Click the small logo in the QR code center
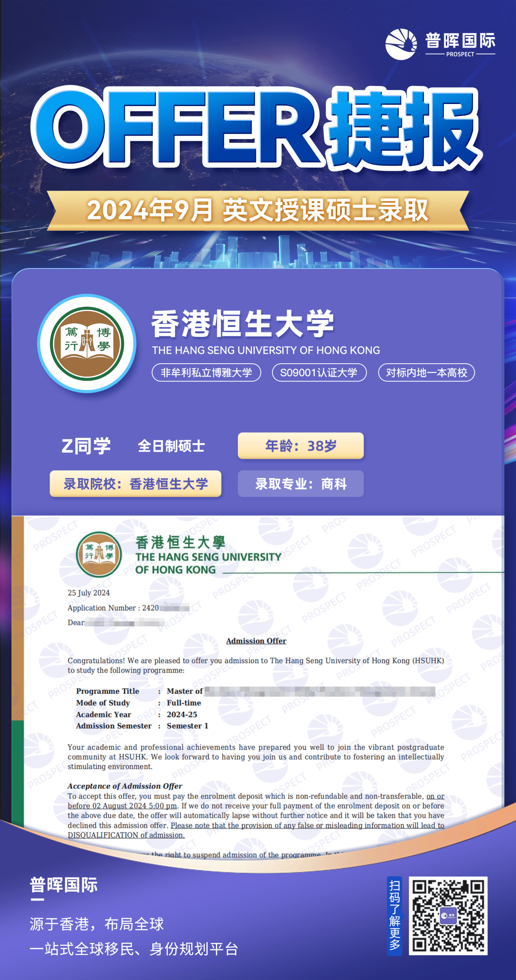 [448, 915]
